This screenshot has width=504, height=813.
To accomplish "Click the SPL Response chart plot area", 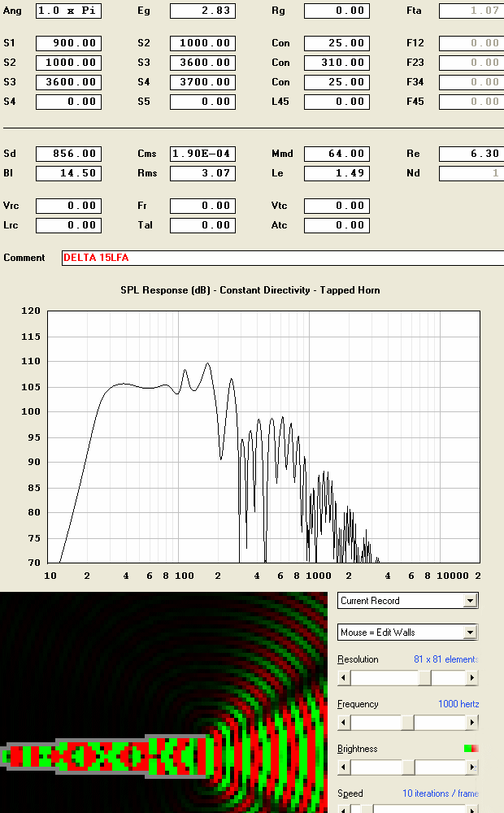I will [x=264, y=437].
